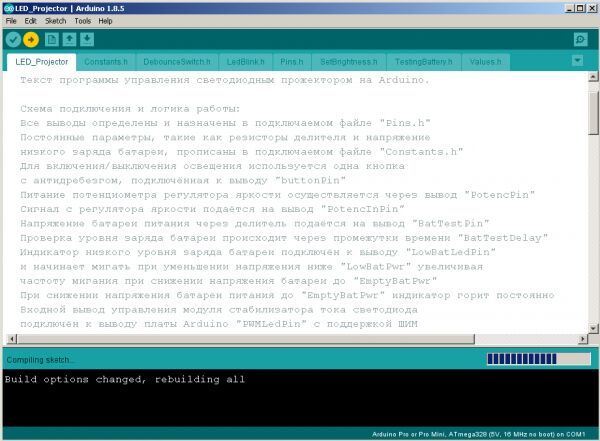This screenshot has height=441, width=600.
Task: Switch to the SetBrightness.h tab
Action: point(349,62)
